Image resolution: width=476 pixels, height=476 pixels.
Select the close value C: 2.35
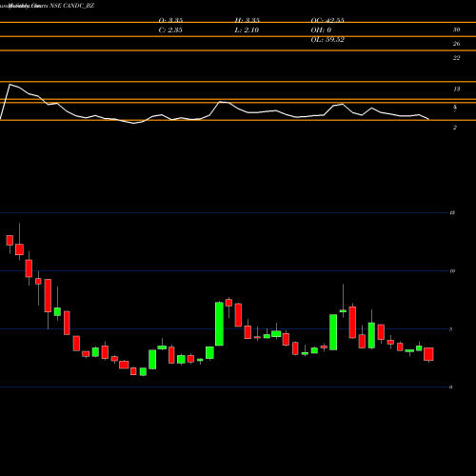tap(170, 30)
